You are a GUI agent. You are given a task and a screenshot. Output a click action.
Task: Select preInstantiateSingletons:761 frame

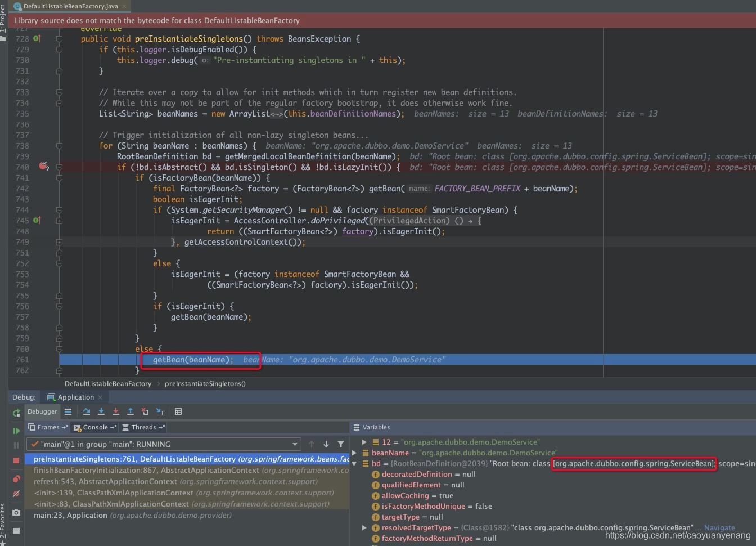[x=188, y=459]
